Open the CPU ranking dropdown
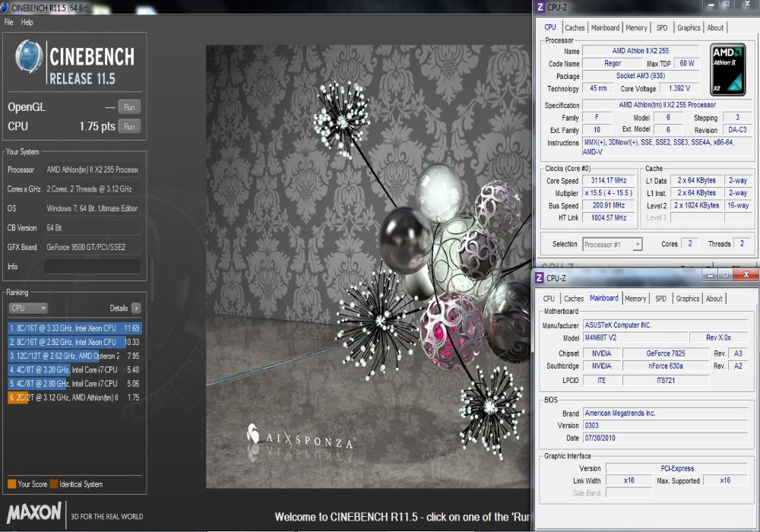 tap(28, 308)
